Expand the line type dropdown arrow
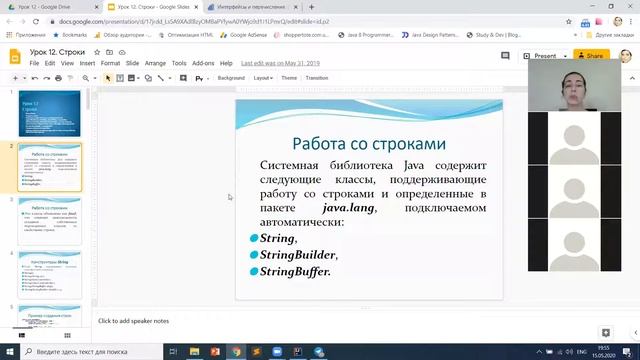The image size is (640, 360). click(x=170, y=78)
